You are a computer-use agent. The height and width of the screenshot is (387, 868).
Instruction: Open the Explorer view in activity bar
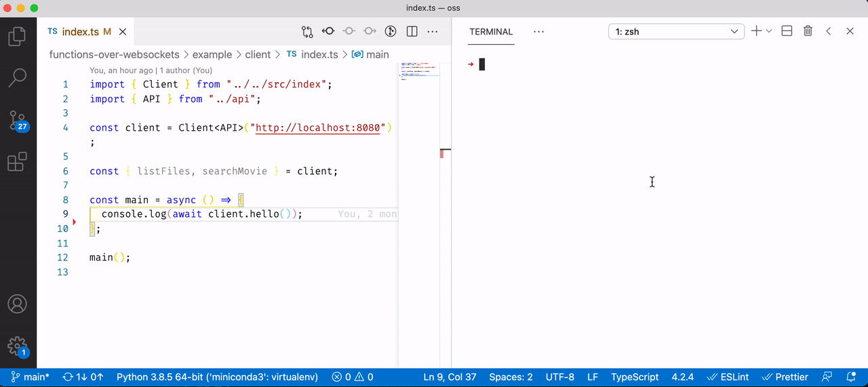point(18,35)
